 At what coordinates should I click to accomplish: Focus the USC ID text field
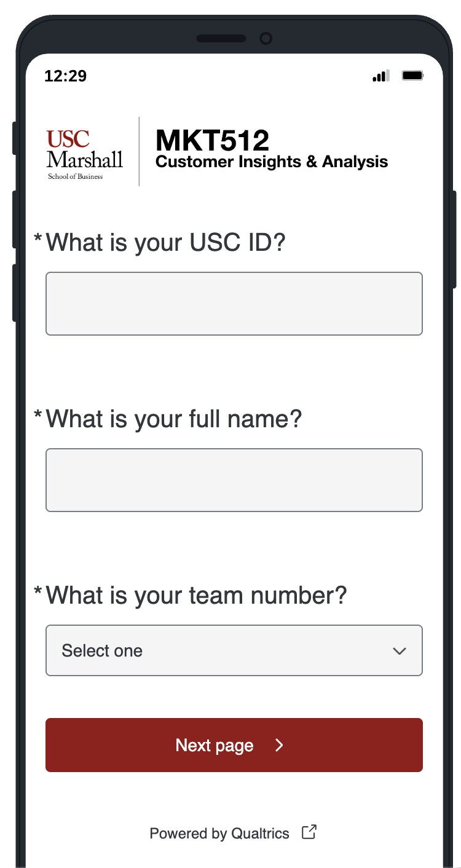(234, 304)
